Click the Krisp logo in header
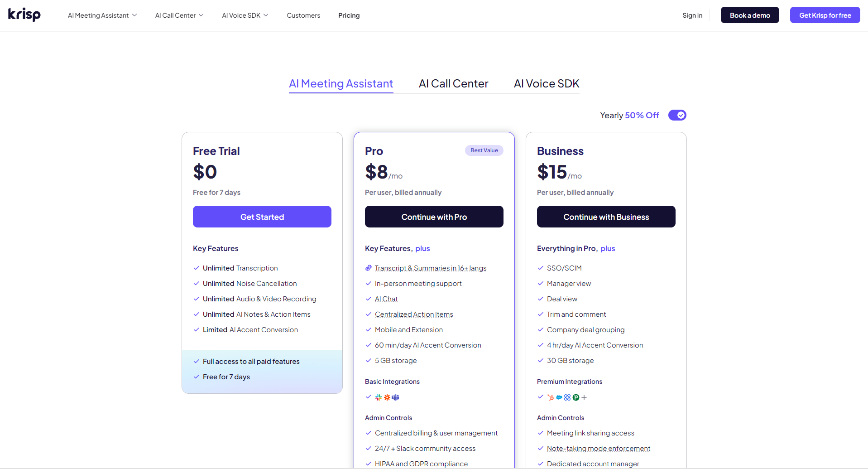 24,15
